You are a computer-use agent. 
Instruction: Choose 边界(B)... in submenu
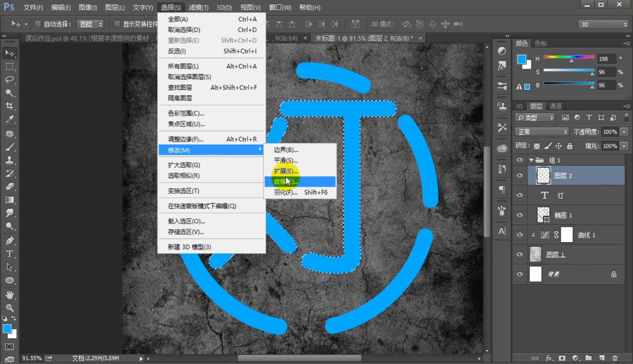pos(300,149)
